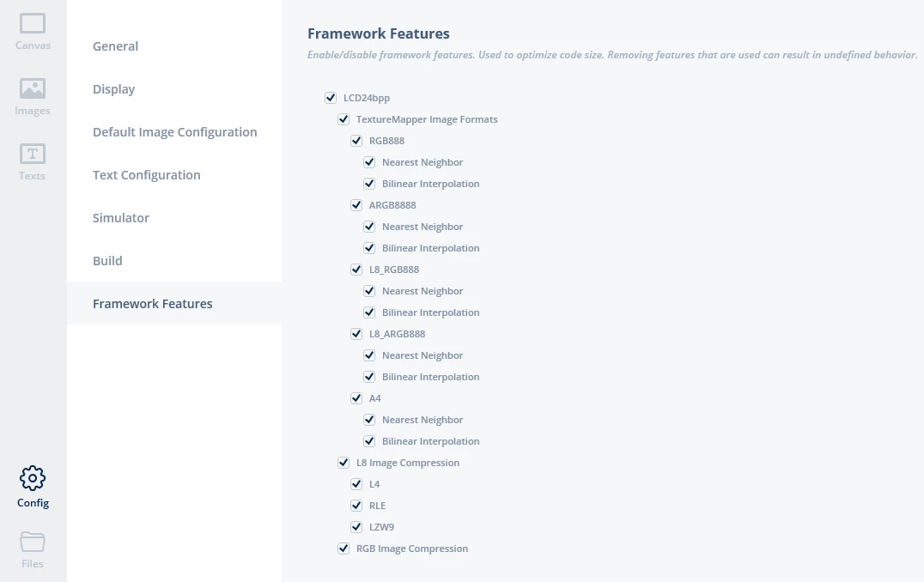
Task: Open Default Image Configuration section
Action: pyautogui.click(x=174, y=132)
